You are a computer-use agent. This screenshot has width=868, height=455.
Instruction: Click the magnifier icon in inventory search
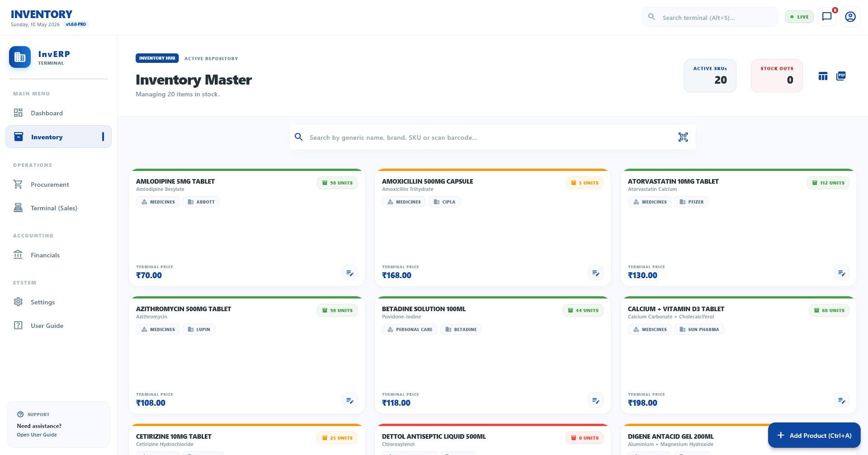tap(299, 137)
